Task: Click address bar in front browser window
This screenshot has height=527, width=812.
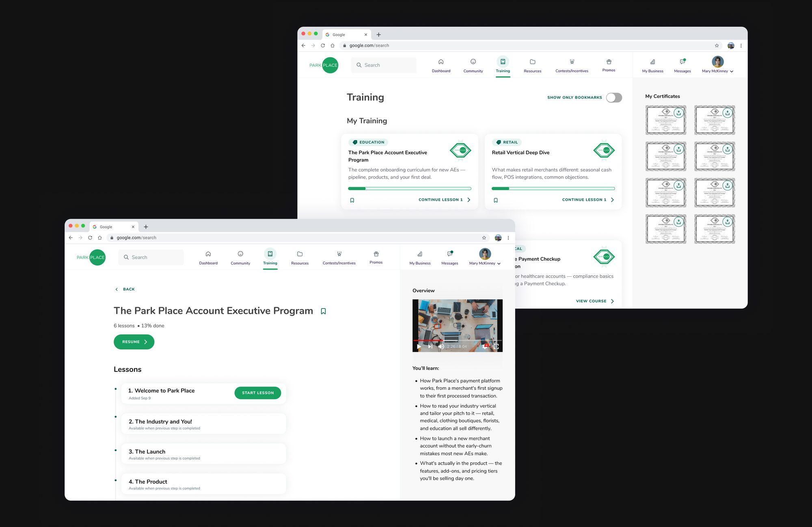Action: 298,238
